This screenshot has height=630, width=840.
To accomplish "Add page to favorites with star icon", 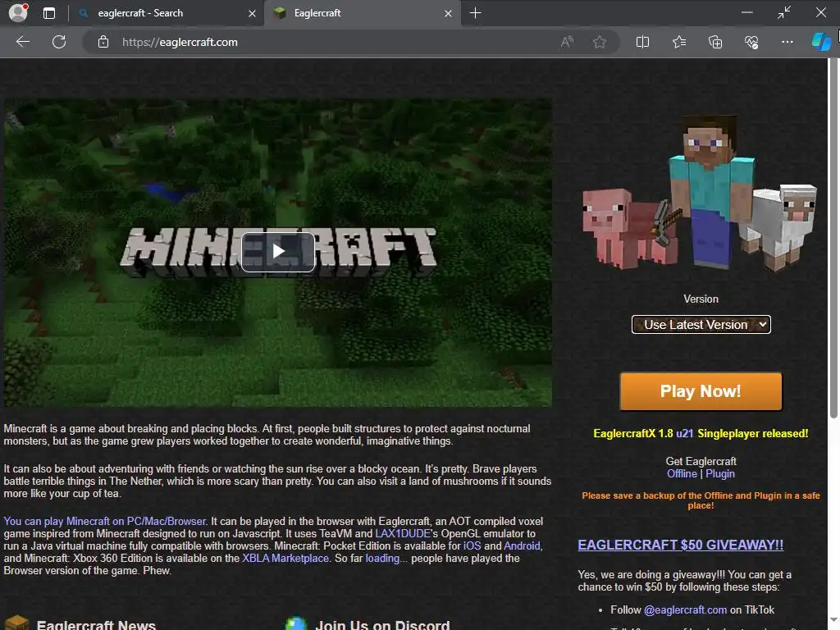I will [600, 42].
